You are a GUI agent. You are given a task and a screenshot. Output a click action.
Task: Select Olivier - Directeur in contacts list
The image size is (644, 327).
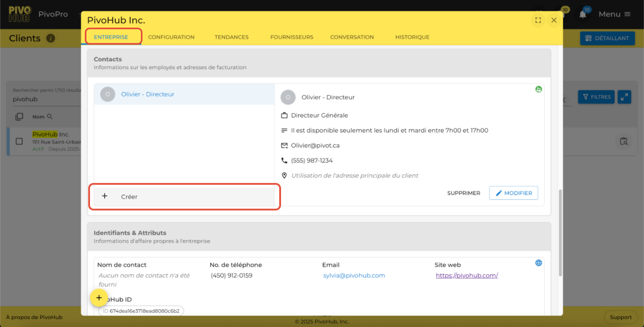(184, 94)
